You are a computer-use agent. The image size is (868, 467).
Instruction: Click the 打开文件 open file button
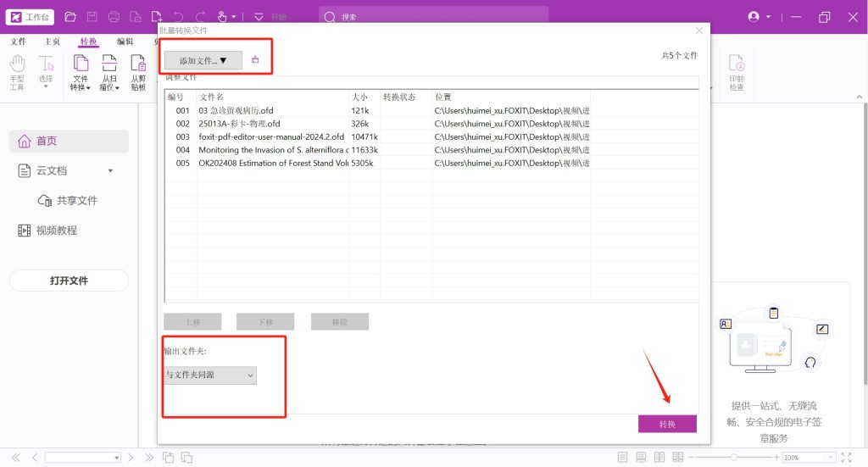tap(69, 281)
